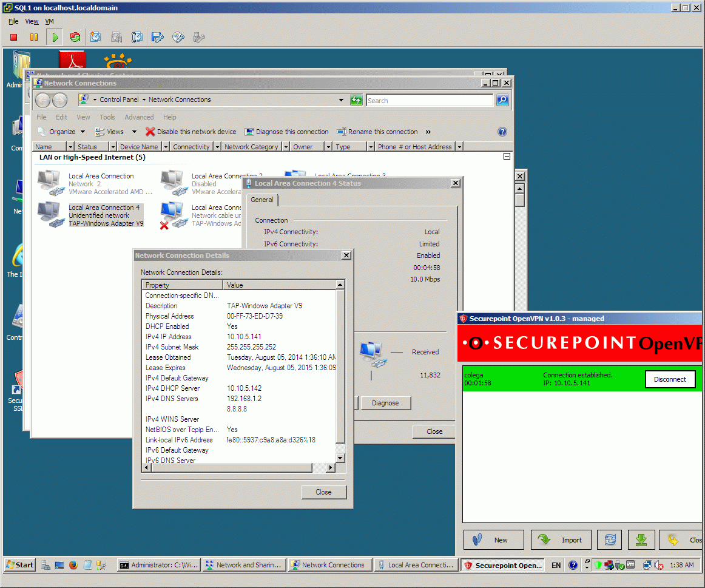Click the green shield tray icon
This screenshot has height=588, width=705.
tap(598, 565)
